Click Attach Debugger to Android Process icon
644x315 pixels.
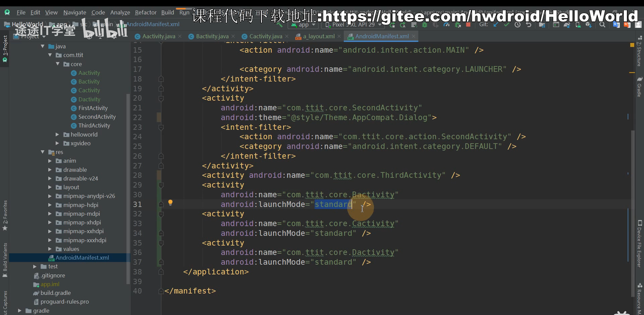coord(458,24)
